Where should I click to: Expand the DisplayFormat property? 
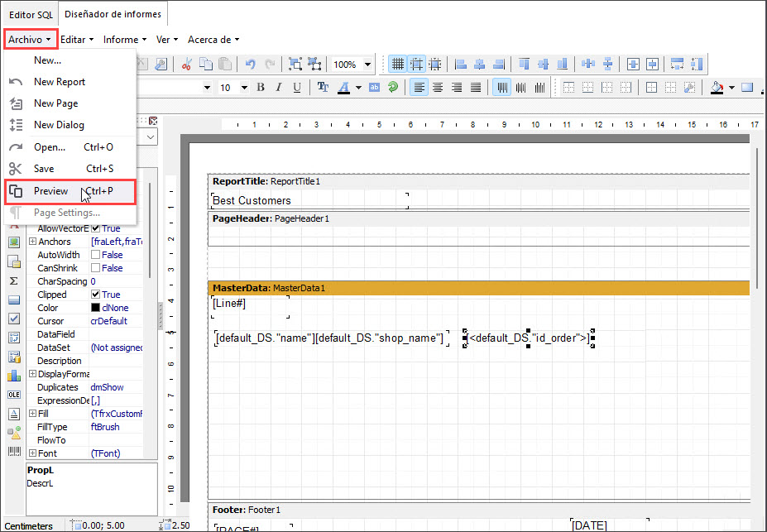(33, 374)
